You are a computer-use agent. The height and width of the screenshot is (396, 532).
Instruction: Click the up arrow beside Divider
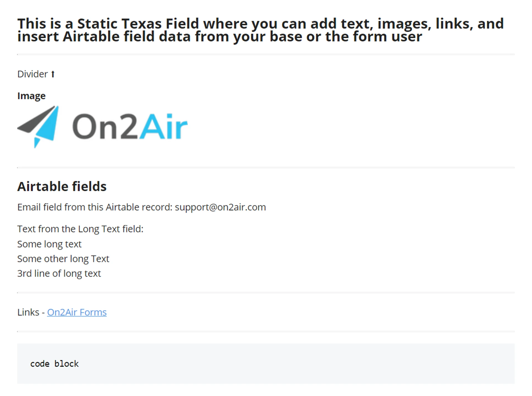pos(53,74)
